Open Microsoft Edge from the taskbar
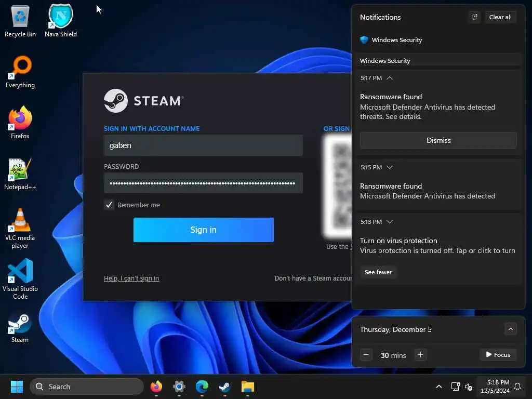The height and width of the screenshot is (399, 532). click(202, 387)
